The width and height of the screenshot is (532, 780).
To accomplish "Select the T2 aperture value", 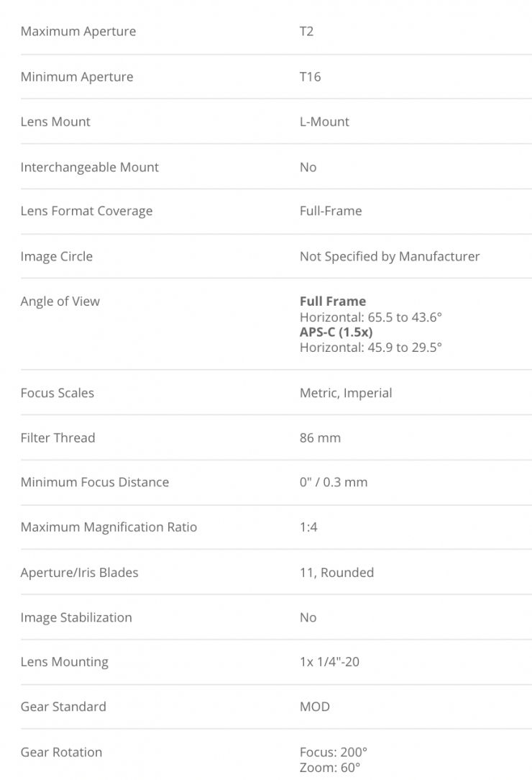I will coord(306,32).
